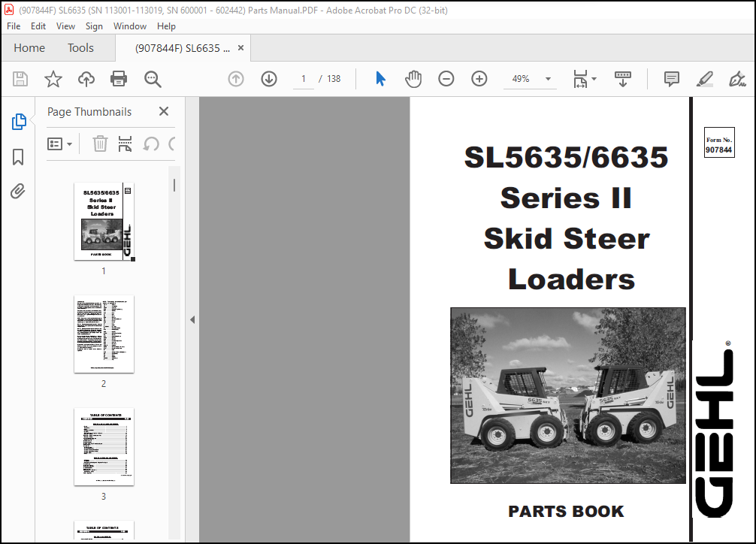Open the Attachments paperclip icon

(18, 192)
